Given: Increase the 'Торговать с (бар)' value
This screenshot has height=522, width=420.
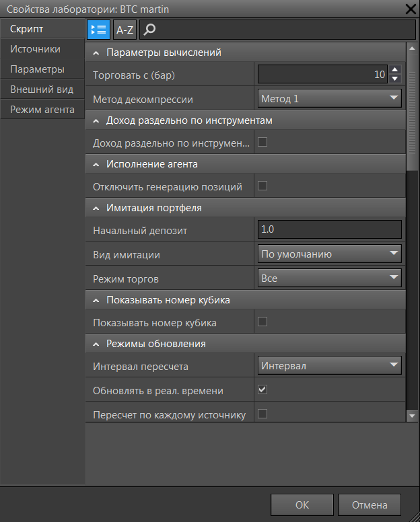Looking at the screenshot, I should [x=395, y=69].
